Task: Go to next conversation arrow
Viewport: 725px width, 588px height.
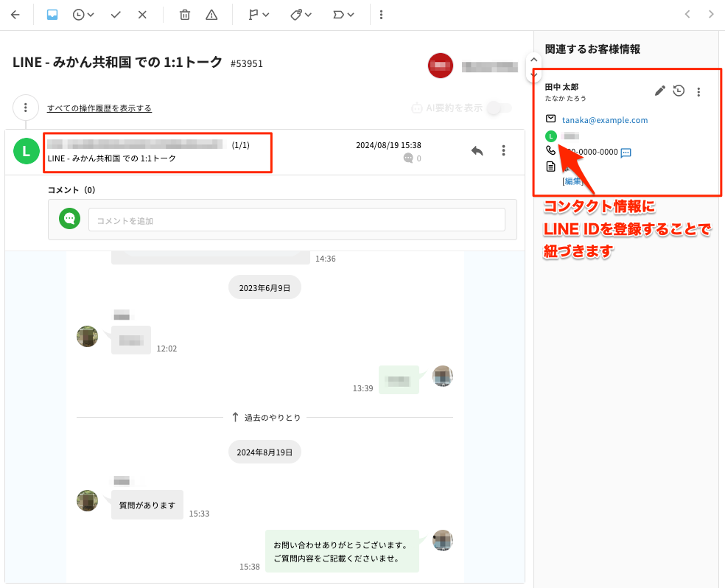Action: click(711, 14)
